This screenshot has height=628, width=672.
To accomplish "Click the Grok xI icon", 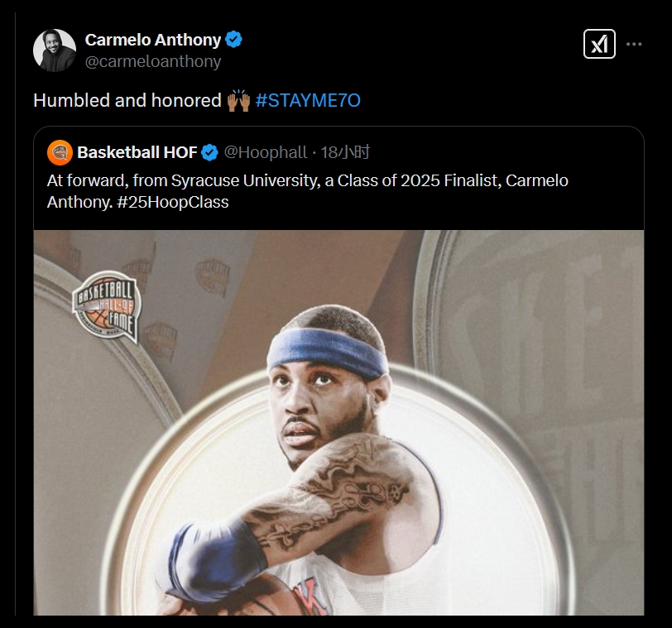I will tap(599, 44).
